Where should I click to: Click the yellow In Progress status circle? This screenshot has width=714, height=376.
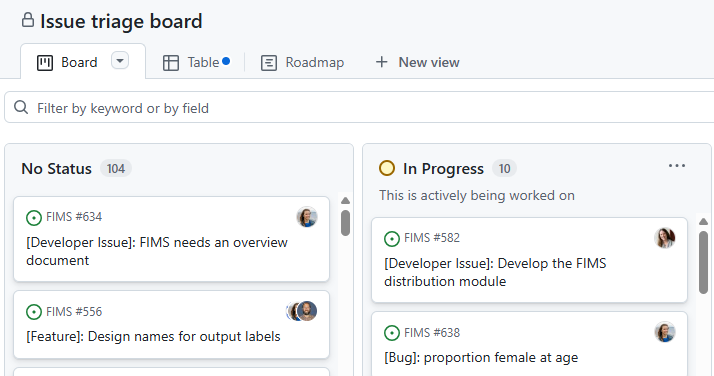[x=387, y=168]
